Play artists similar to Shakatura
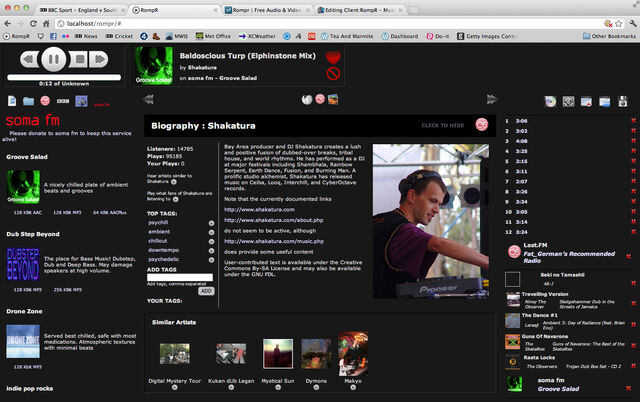The height and width of the screenshot is (402, 640). tap(174, 182)
